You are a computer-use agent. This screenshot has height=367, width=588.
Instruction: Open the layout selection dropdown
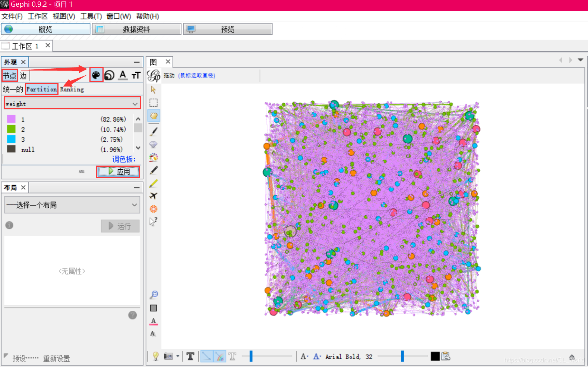click(x=72, y=205)
